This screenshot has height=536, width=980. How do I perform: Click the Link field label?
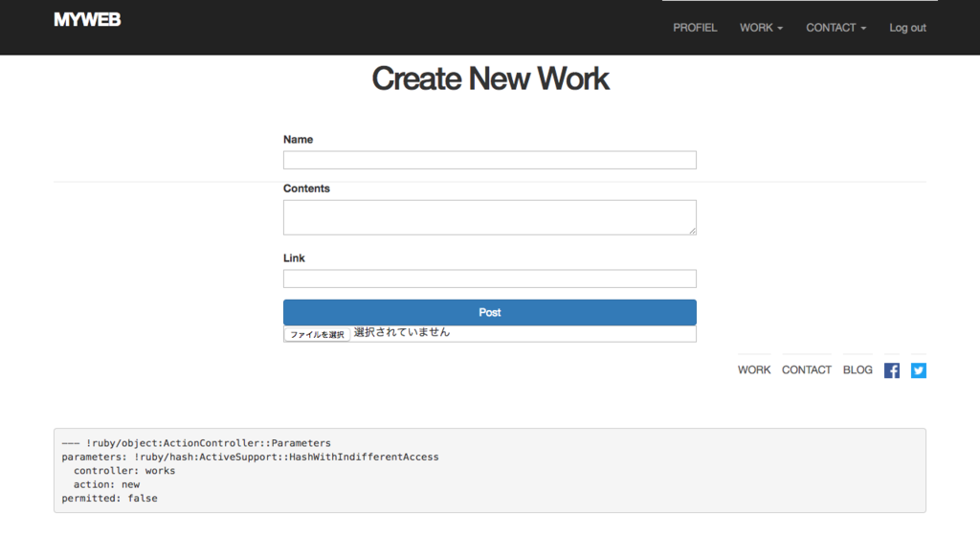point(294,258)
